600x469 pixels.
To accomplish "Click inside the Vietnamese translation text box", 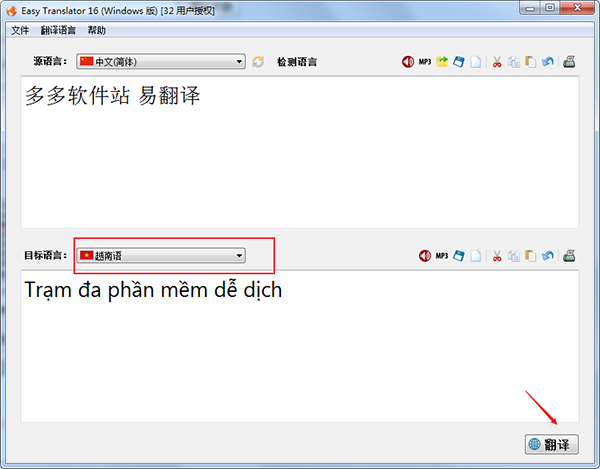I will pyautogui.click(x=300, y=346).
